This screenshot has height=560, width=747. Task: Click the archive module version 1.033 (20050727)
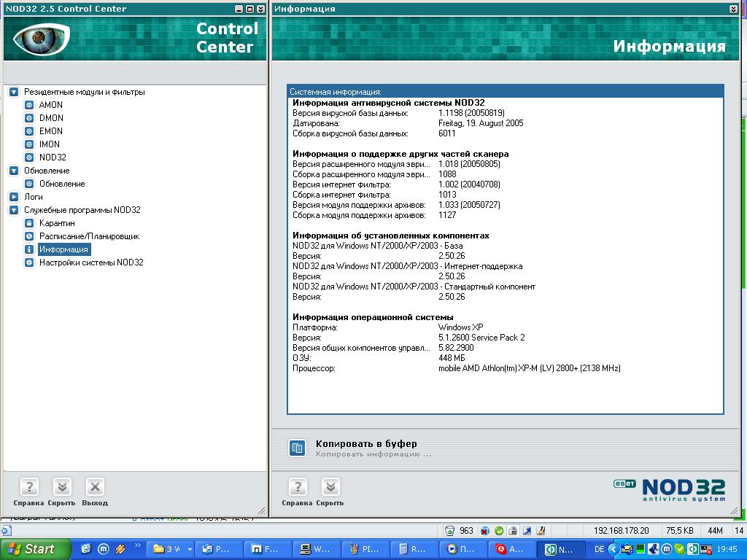[469, 205]
